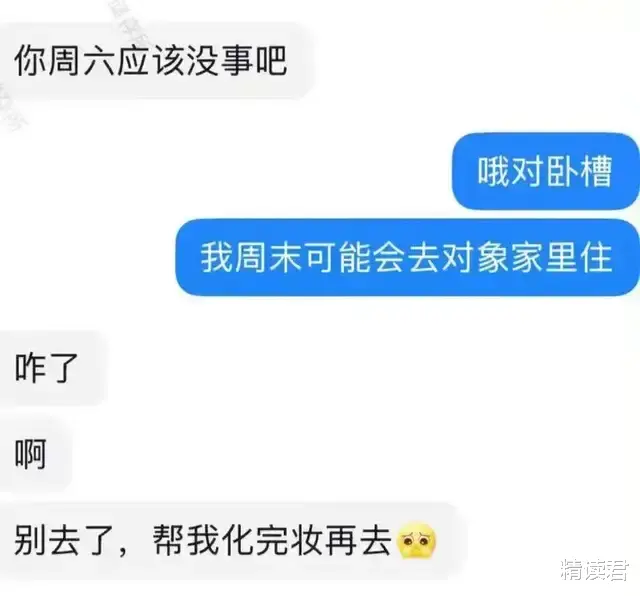Select the 我周末可能会去对象家里住 blue bubble

click(407, 257)
